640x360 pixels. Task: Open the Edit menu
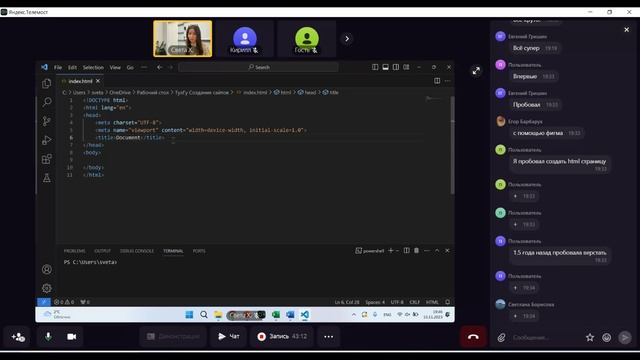click(x=72, y=67)
